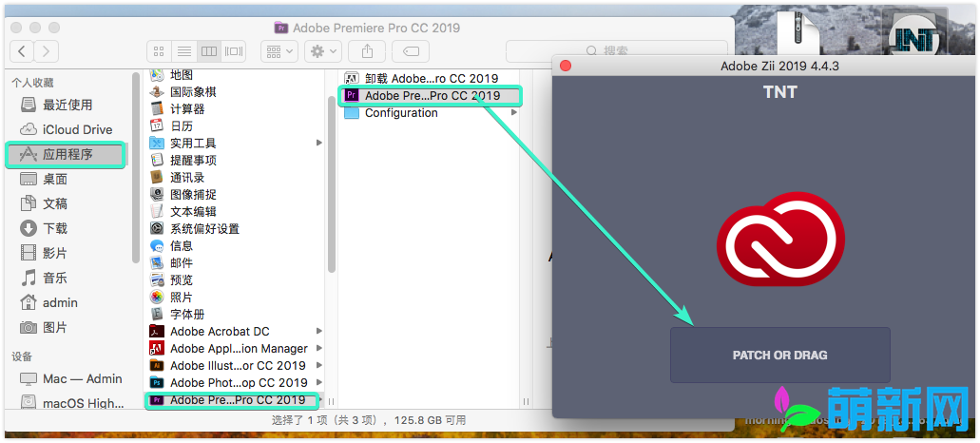The height and width of the screenshot is (443, 980).
Task: Go forward in Finder navigation
Action: coord(47,50)
